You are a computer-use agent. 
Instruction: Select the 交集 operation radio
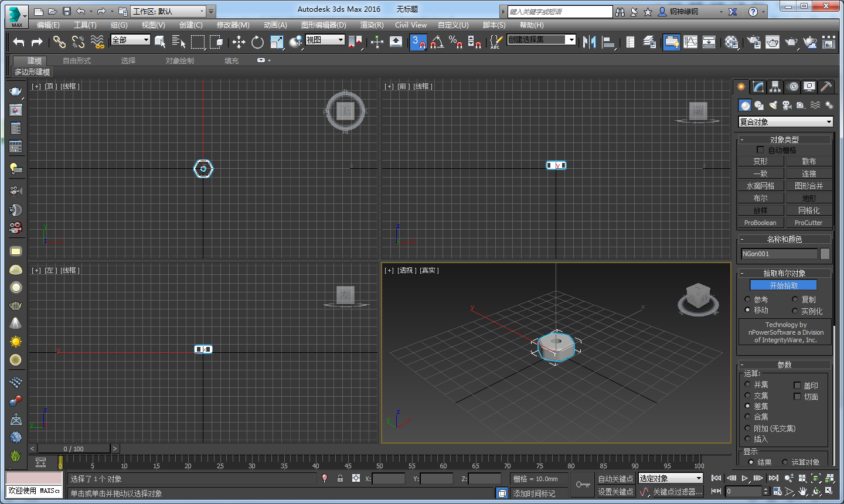tap(747, 395)
